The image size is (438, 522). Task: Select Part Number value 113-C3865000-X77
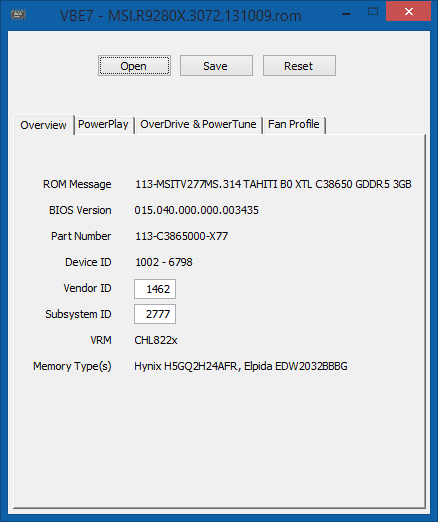(182, 236)
